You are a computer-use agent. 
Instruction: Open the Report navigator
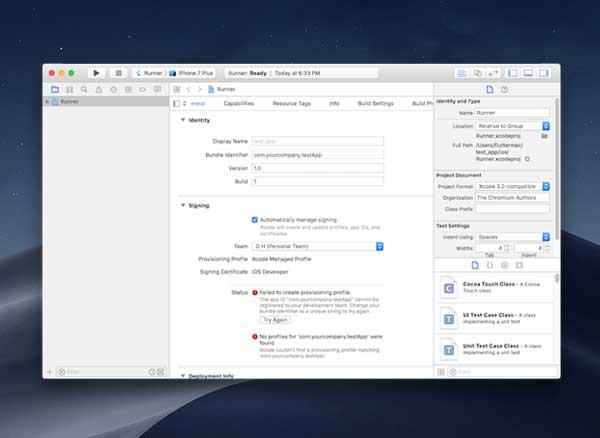click(x=157, y=90)
